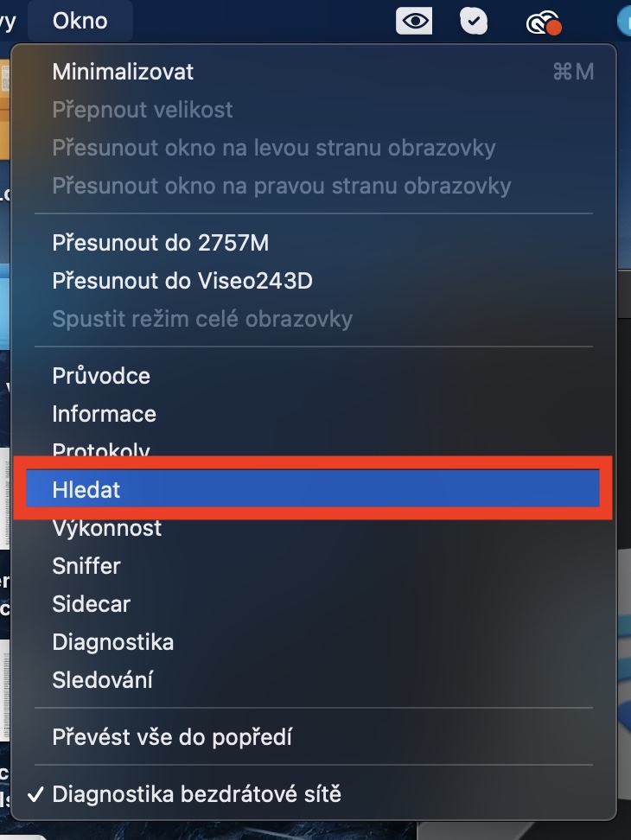This screenshot has width=631, height=840.
Task: Open the Sledování window
Action: click(103, 680)
